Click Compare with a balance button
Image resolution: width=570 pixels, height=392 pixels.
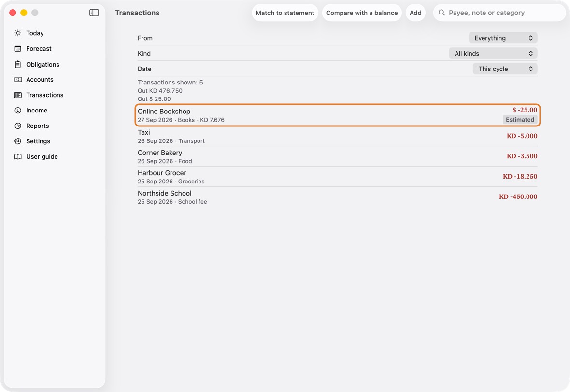tap(362, 13)
